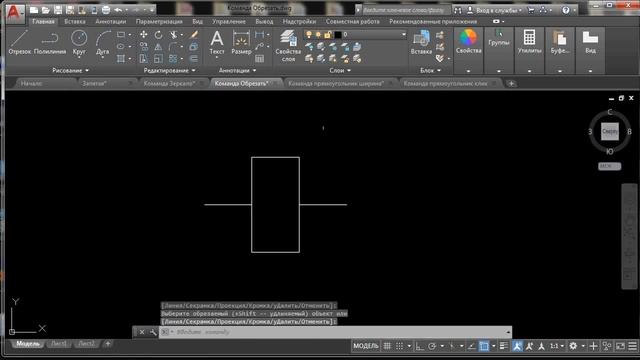Toggle ortho mode in status bar
This screenshot has width=640, height=360.
pos(420,346)
